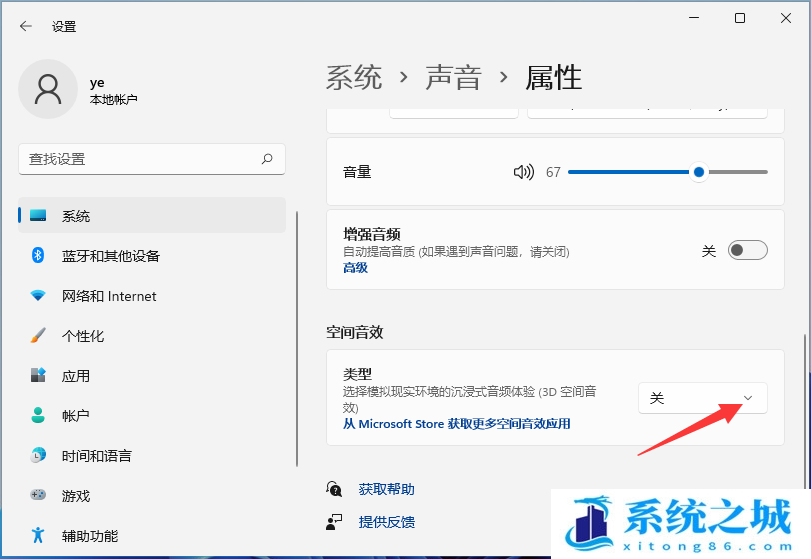Click the Time and language clock icon
The height and width of the screenshot is (559, 811).
(x=38, y=455)
